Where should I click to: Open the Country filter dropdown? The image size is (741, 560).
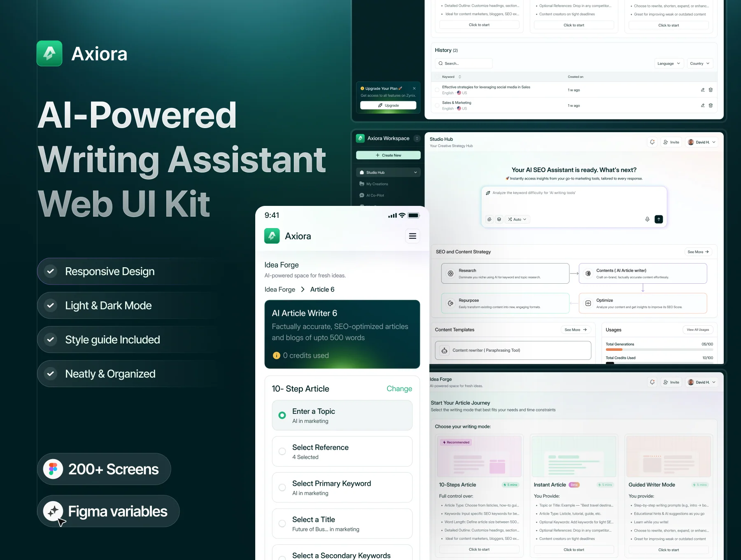tap(700, 63)
